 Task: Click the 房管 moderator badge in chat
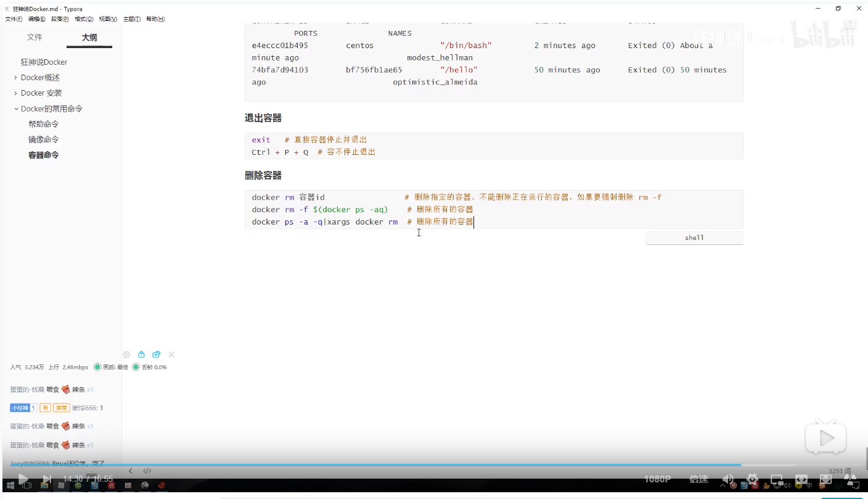tap(61, 408)
